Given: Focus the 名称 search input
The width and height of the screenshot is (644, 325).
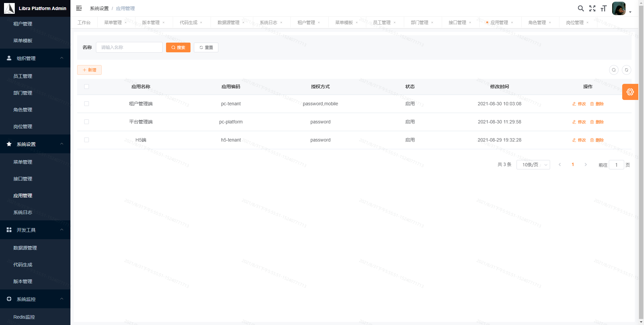Looking at the screenshot, I should click(x=129, y=47).
